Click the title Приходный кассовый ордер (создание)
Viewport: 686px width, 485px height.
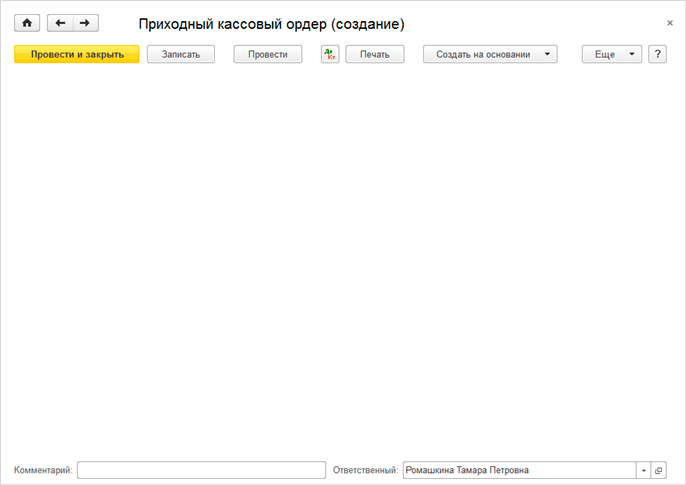271,23
